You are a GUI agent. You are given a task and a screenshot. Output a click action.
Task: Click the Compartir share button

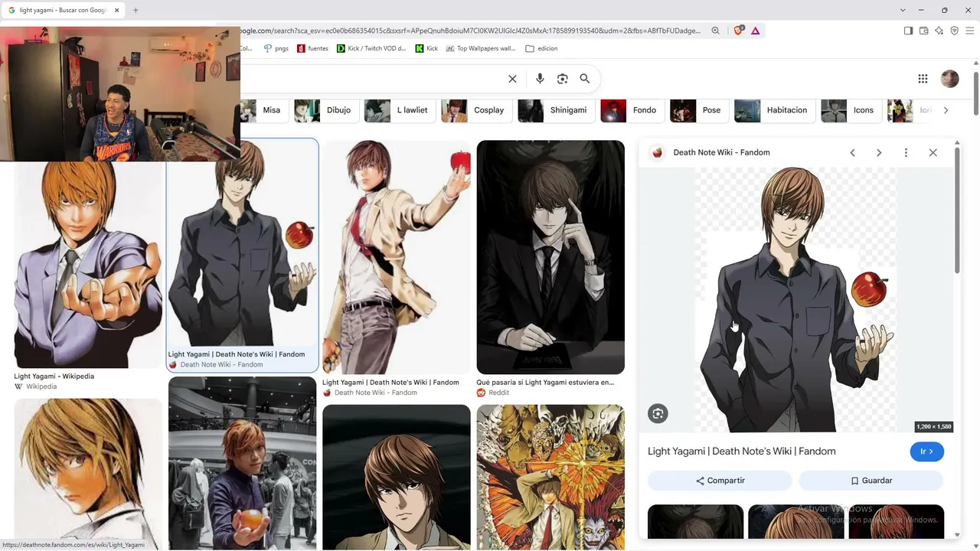pos(720,481)
